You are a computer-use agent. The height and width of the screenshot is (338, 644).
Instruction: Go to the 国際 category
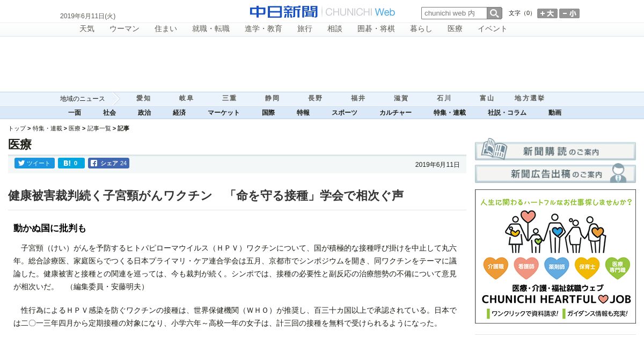(x=268, y=113)
